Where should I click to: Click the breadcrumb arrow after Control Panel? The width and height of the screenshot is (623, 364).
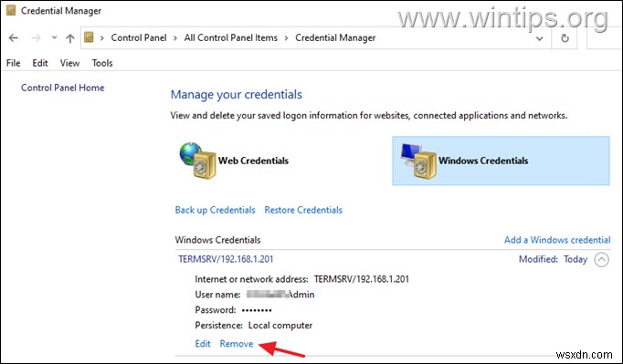point(175,38)
